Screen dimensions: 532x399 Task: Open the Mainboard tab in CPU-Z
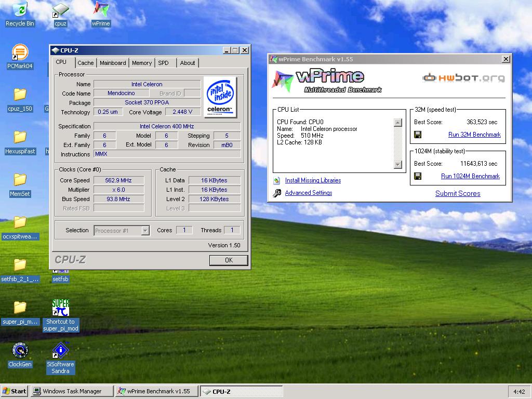[113, 63]
